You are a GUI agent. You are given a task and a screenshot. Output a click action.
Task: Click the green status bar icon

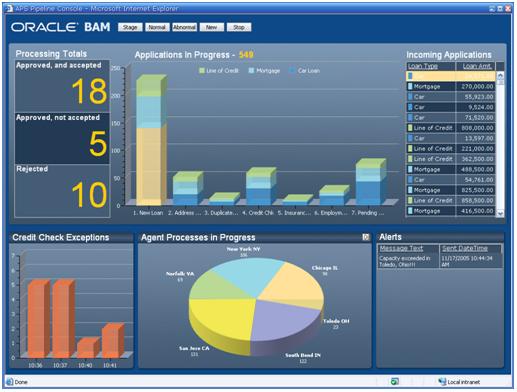(x=395, y=381)
